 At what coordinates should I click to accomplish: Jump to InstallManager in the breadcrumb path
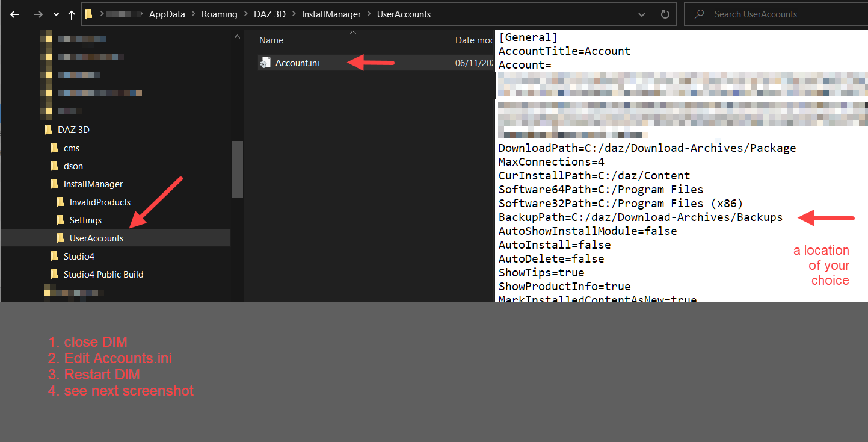(x=331, y=14)
